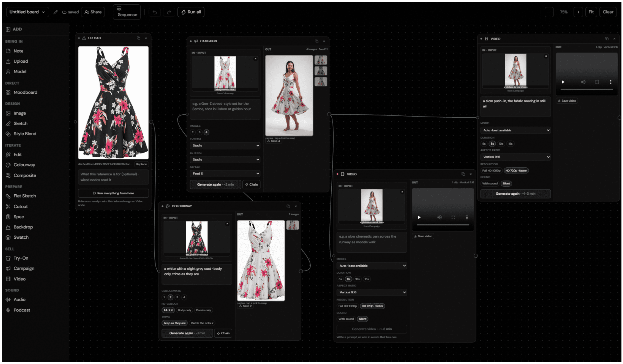
Task: Add a Try-On node from sidebar
Action: pos(17,258)
